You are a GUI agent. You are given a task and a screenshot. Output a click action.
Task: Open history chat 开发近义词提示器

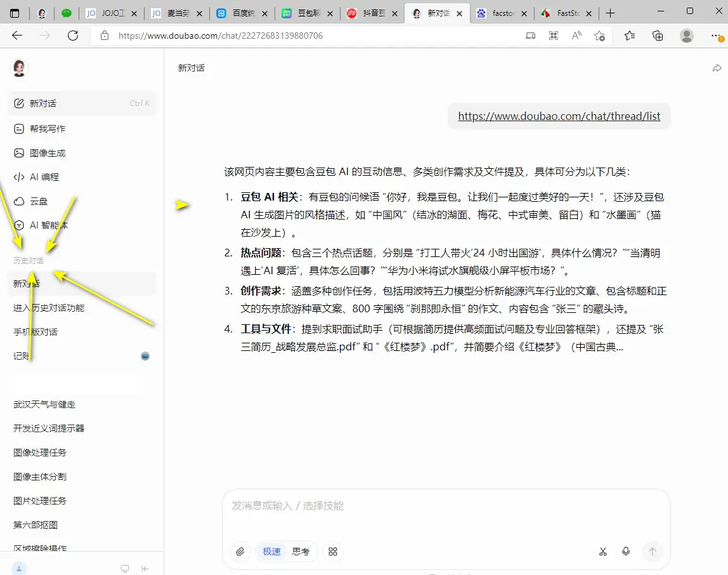click(82, 428)
